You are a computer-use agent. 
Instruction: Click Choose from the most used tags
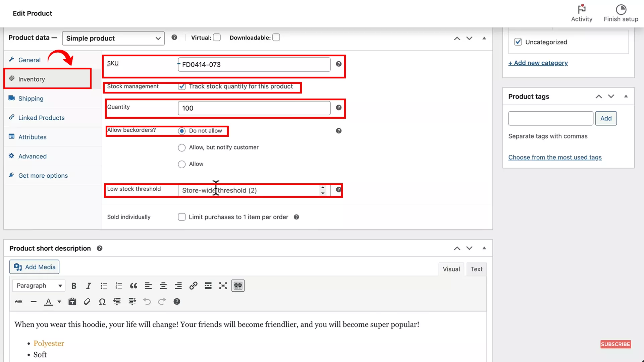tap(555, 157)
